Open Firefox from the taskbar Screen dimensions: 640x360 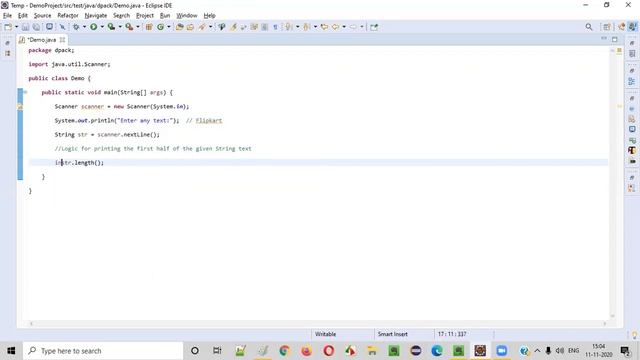306,351
